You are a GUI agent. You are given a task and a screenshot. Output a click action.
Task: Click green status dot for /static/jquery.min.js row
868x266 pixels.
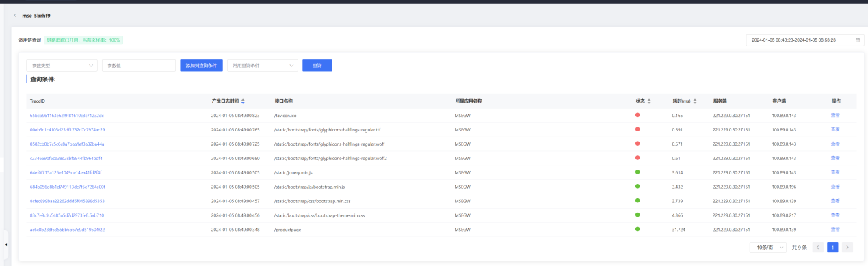coord(637,172)
